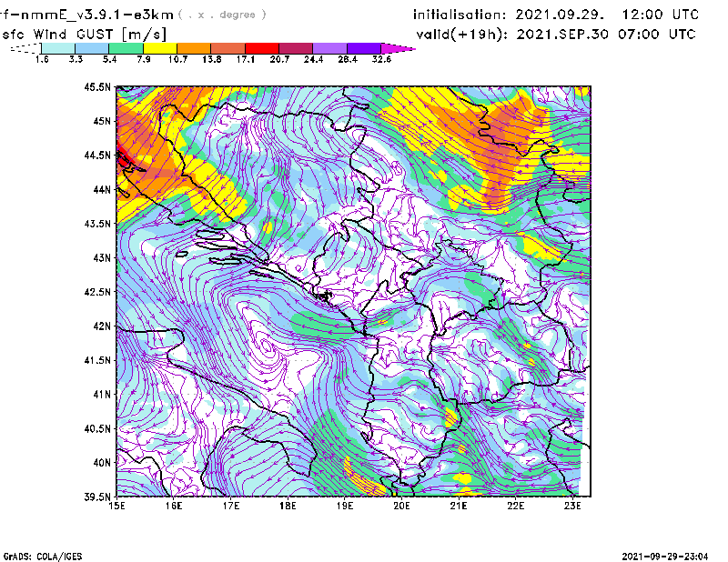
Task: Click the grey '( . x . degree )' text
Action: pyautogui.click(x=222, y=15)
